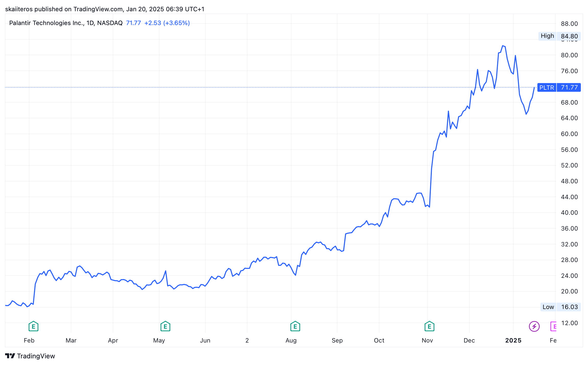Click the Dec time axis label
The width and height of the screenshot is (588, 365).
tap(469, 340)
